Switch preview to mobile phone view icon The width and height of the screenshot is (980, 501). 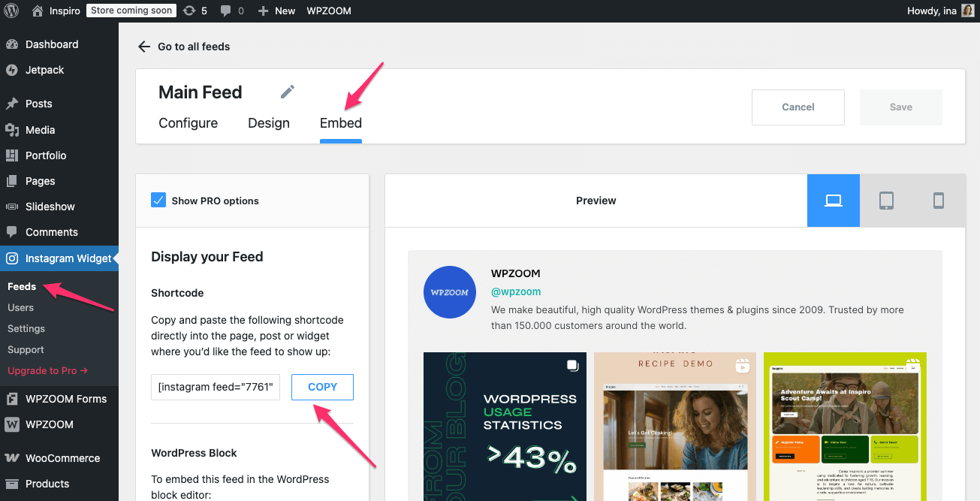coord(939,201)
